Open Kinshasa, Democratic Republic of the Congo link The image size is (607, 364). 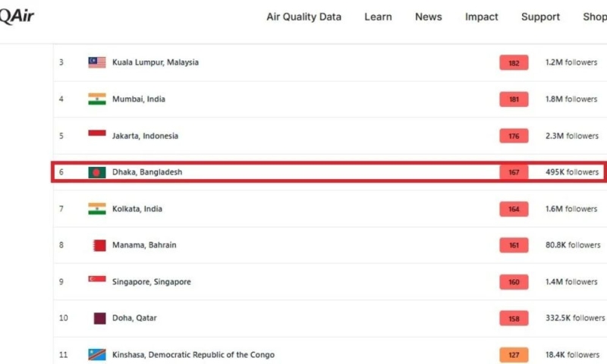coord(193,355)
